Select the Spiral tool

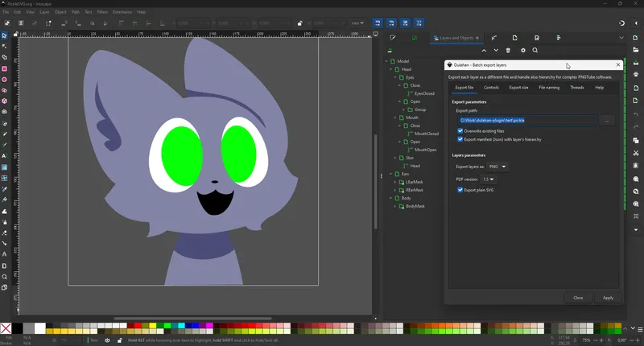(4, 112)
